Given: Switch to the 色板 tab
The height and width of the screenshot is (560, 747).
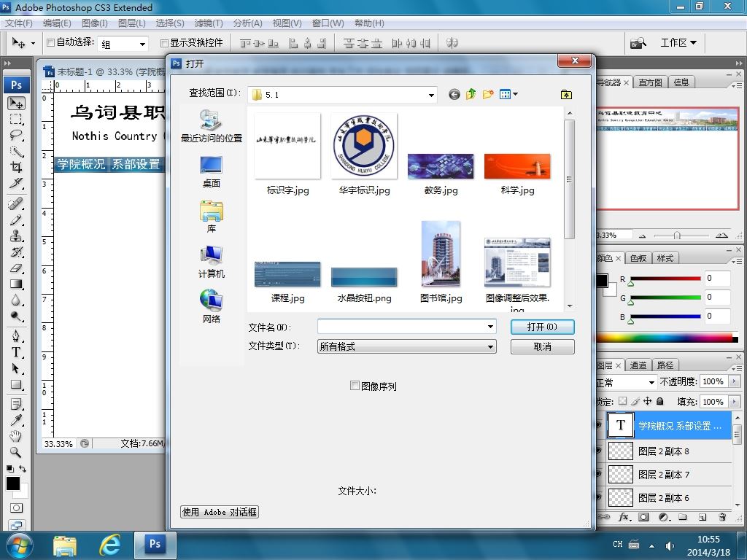Looking at the screenshot, I should [x=638, y=258].
